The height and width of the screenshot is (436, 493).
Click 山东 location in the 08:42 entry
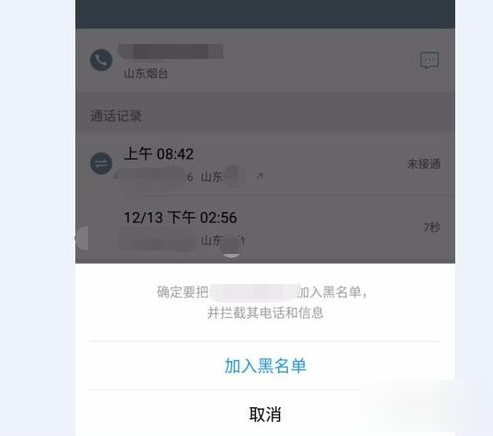[x=211, y=177]
